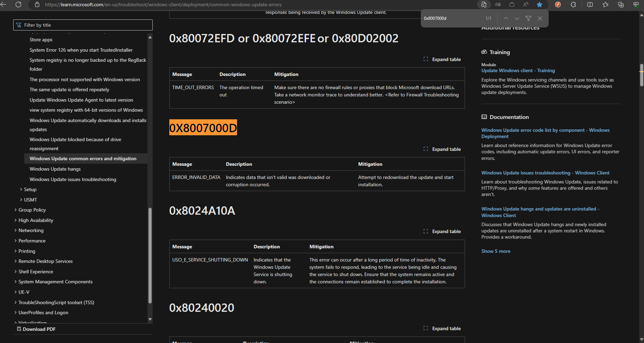The width and height of the screenshot is (644, 343).
Task: Open Windows Update issues troubleshooting - Windows Client link
Action: point(545,173)
